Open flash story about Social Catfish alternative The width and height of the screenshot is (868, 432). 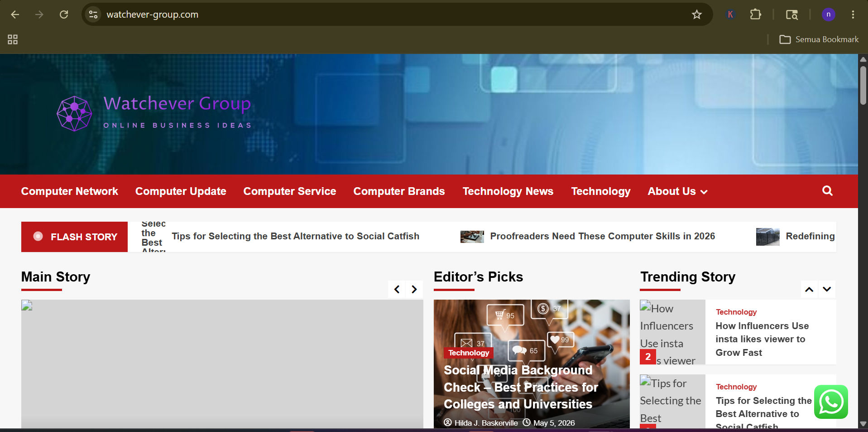click(295, 236)
